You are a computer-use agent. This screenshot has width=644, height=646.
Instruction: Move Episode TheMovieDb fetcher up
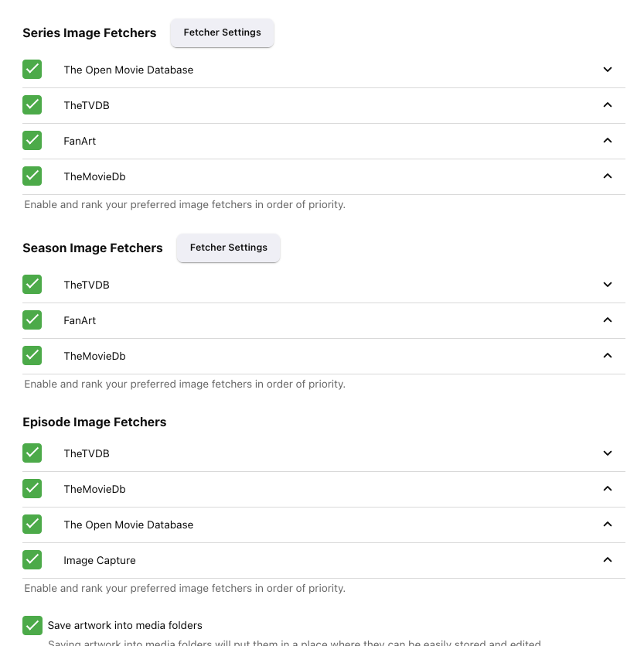[x=608, y=489]
